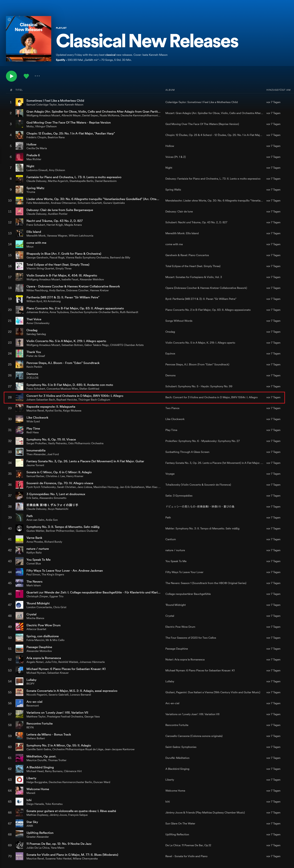Viewport: 294px width, 868px height.
Task: Click album thumbnail for Hollow track
Action: (20, 146)
